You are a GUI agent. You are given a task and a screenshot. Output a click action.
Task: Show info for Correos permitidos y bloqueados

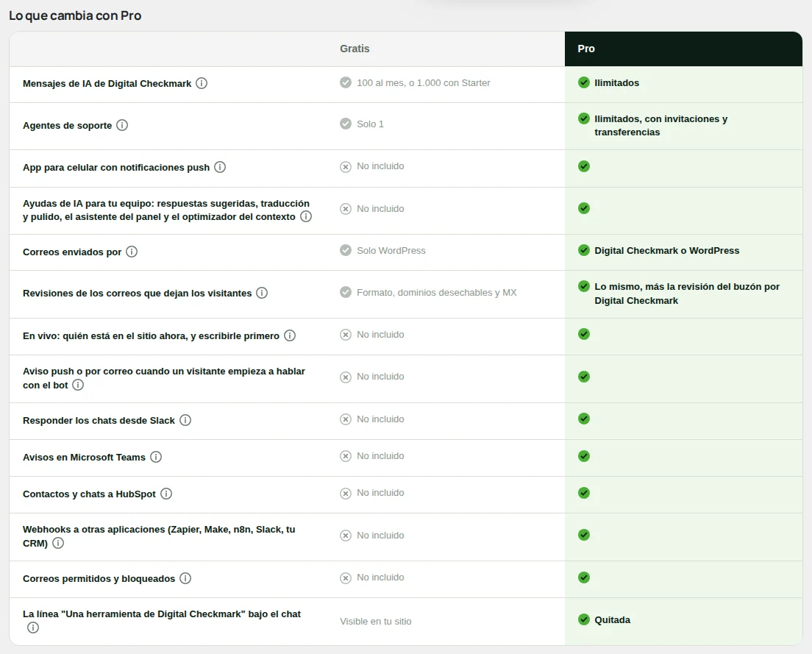point(185,578)
